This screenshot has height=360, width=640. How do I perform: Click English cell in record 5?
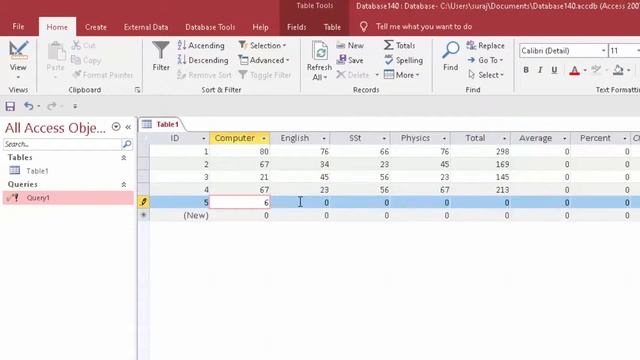[x=300, y=202]
